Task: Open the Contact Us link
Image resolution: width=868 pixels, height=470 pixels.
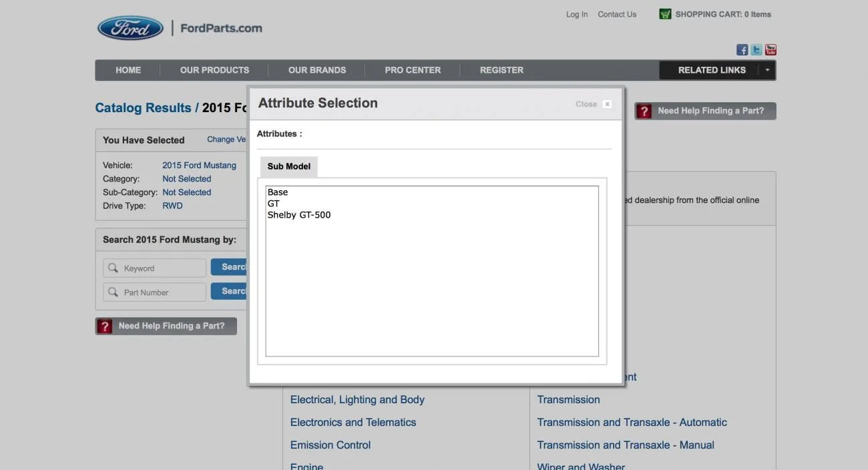Action: [617, 14]
